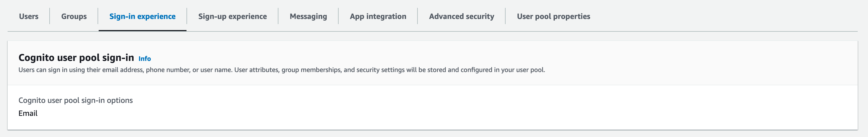
Task: Click the Cognito user pool sign-in options label
Action: pos(75,100)
